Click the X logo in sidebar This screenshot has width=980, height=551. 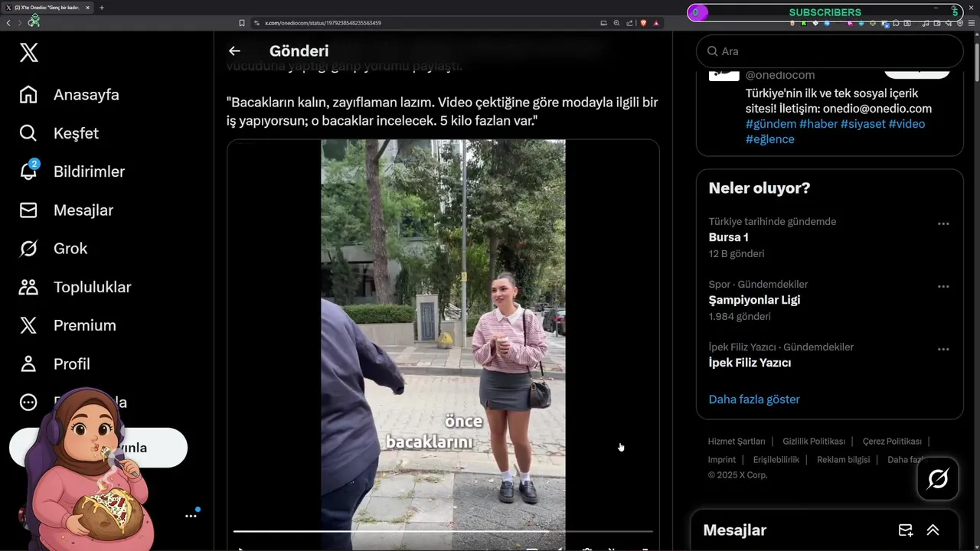28,53
